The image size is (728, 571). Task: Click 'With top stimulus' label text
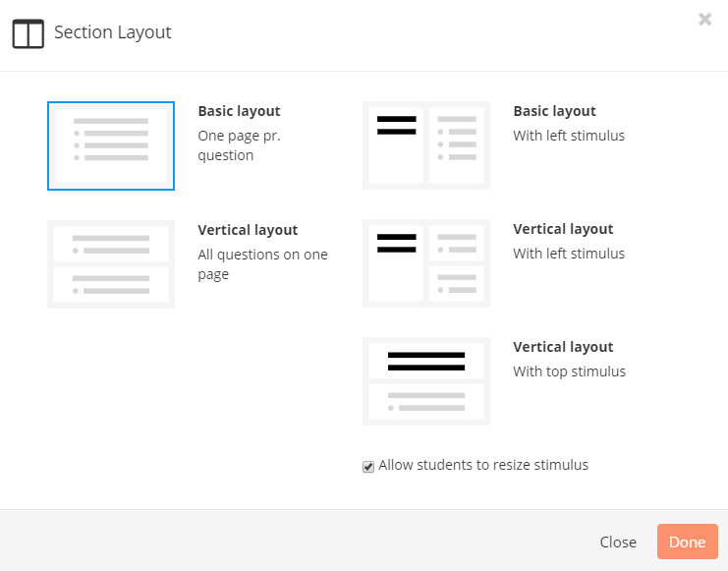569,371
